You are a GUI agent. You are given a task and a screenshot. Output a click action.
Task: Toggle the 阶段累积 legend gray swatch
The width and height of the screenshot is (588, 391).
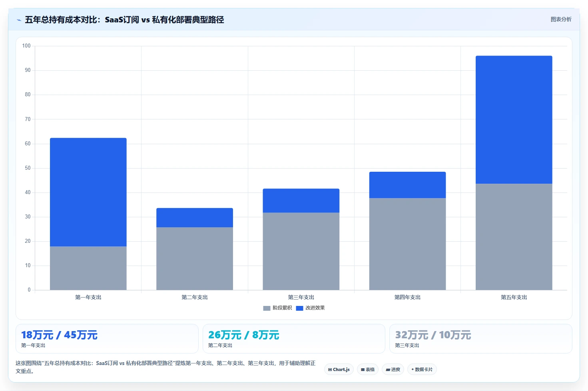(x=267, y=308)
